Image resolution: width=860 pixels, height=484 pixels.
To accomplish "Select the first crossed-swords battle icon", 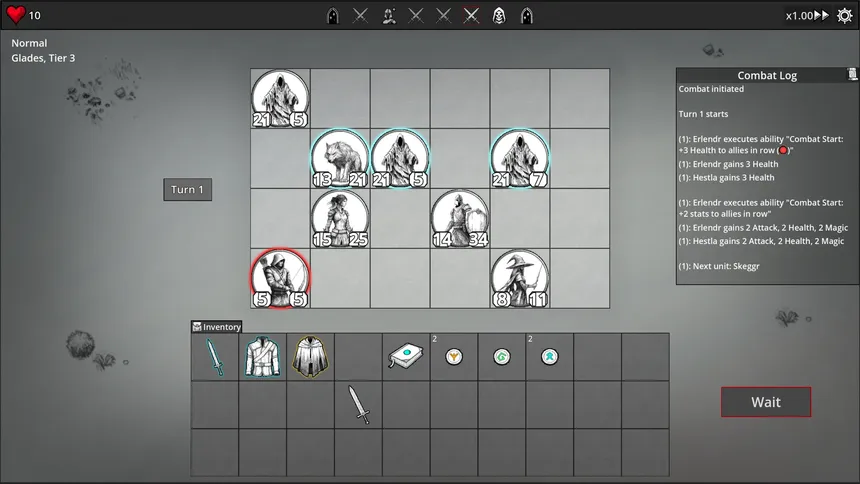I will click(360, 16).
